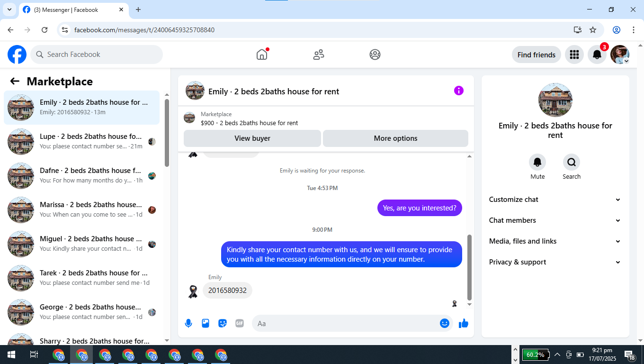644x364 pixels.
Task: Open the Groups icon in top navigation
Action: pyautogui.click(x=375, y=55)
